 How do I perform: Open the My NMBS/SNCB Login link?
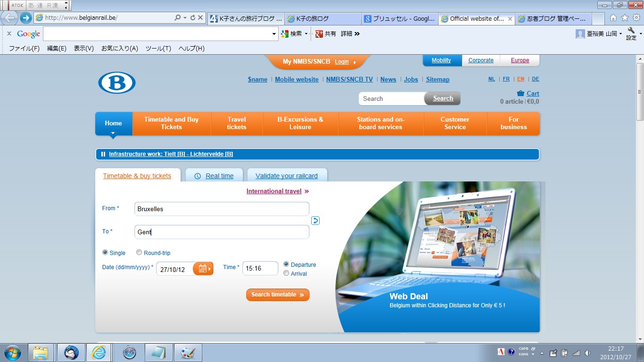342,62
